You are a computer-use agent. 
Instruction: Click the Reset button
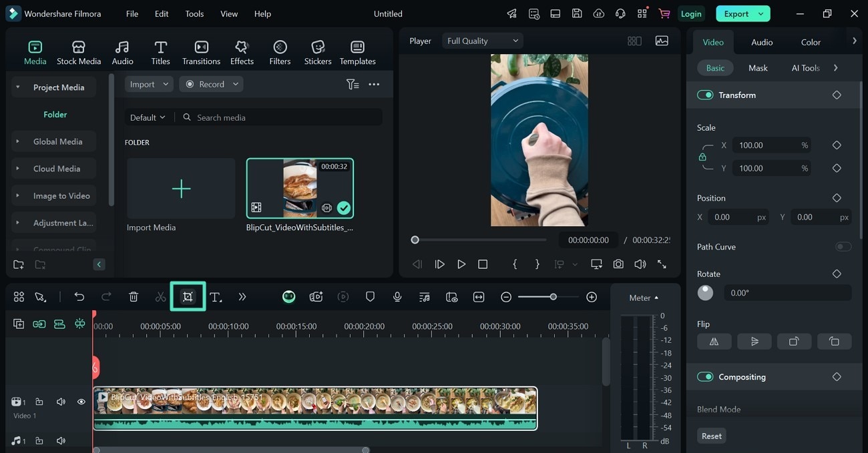point(711,436)
